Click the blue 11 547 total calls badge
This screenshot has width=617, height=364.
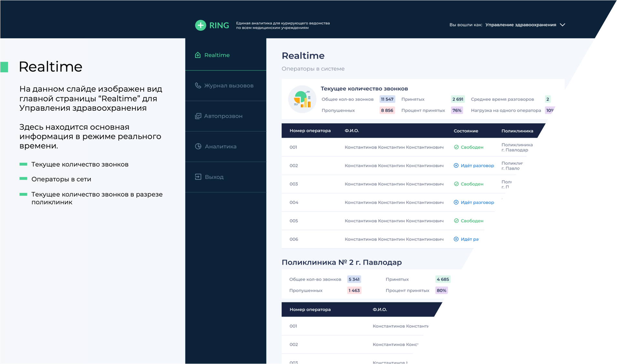[387, 99]
